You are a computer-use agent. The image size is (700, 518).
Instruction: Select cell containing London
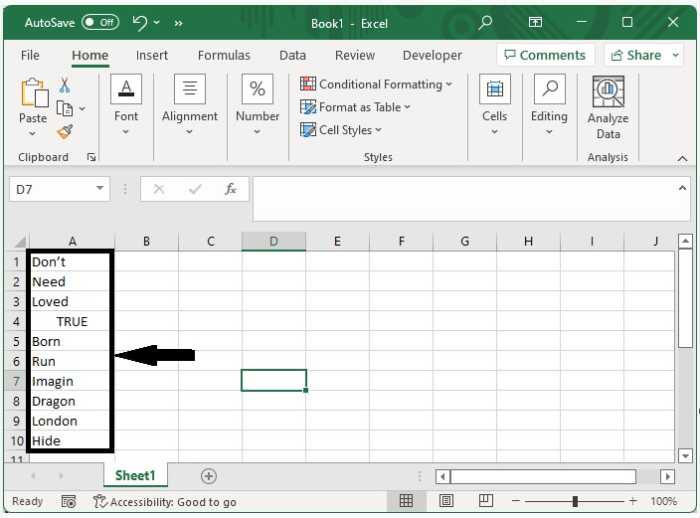(x=72, y=421)
